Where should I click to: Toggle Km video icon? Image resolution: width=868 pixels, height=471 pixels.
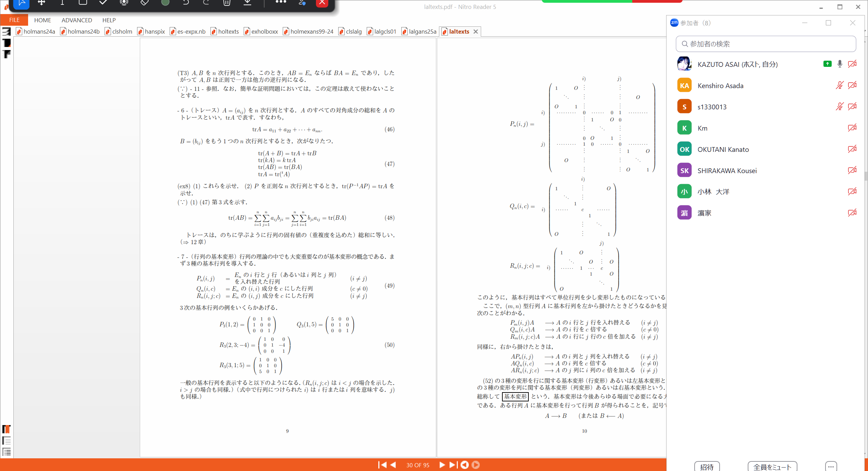[x=852, y=128]
